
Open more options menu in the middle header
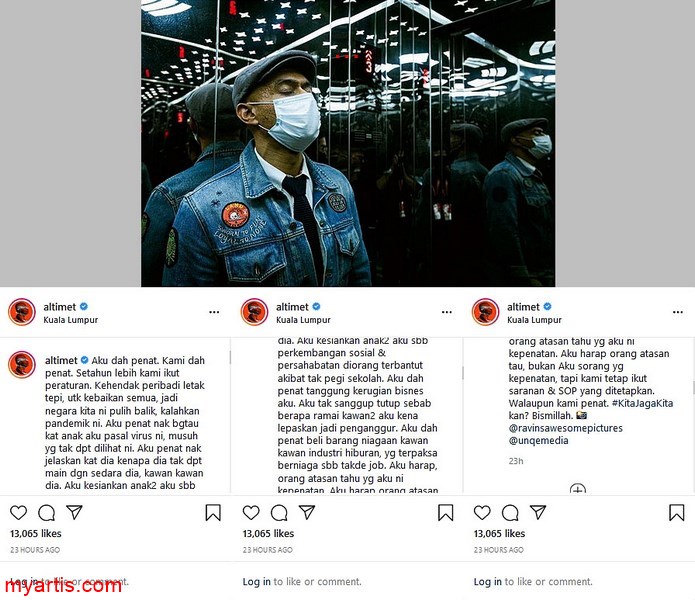coord(447,312)
